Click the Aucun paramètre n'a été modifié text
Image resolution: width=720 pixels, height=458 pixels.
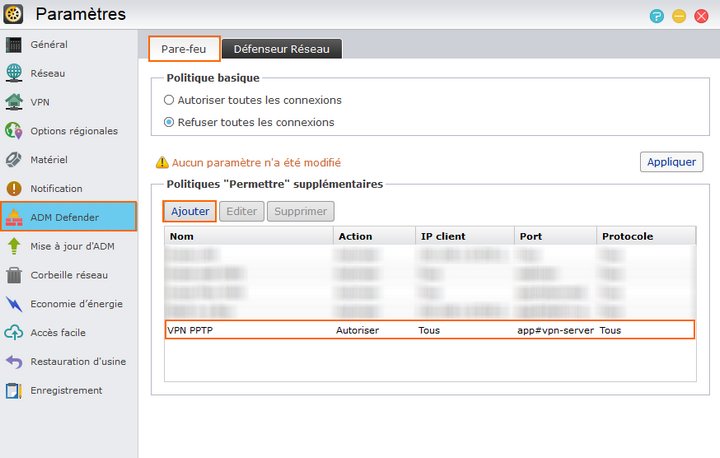click(256, 163)
